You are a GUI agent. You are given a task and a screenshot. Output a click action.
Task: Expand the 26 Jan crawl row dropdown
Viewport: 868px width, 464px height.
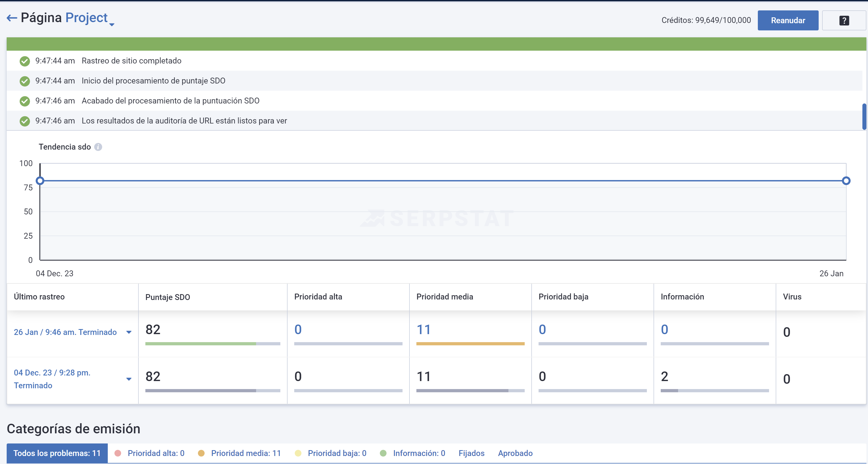tap(128, 332)
